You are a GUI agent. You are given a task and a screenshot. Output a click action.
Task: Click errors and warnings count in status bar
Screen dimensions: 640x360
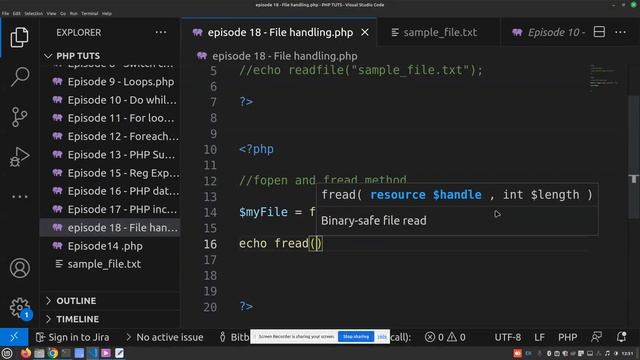(445, 337)
